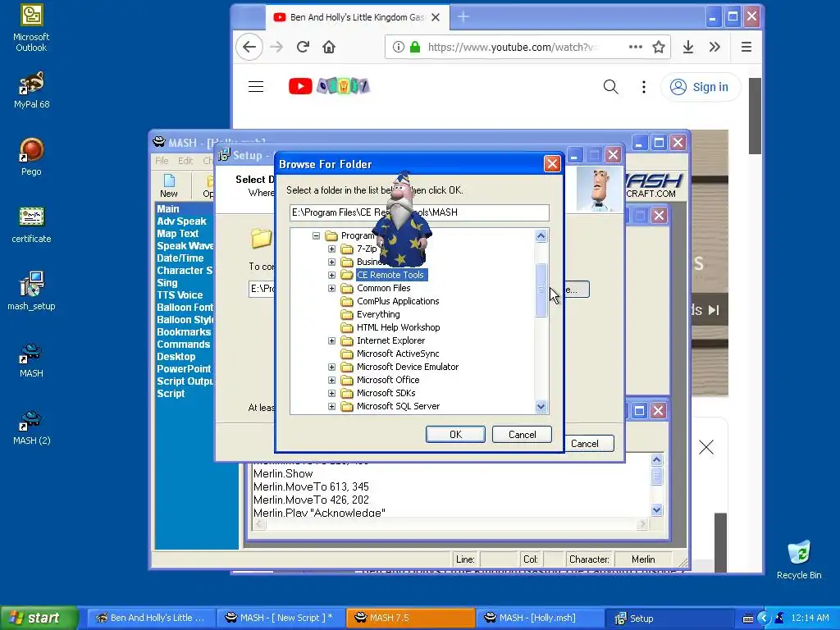Bookmark this page with star icon

[659, 47]
